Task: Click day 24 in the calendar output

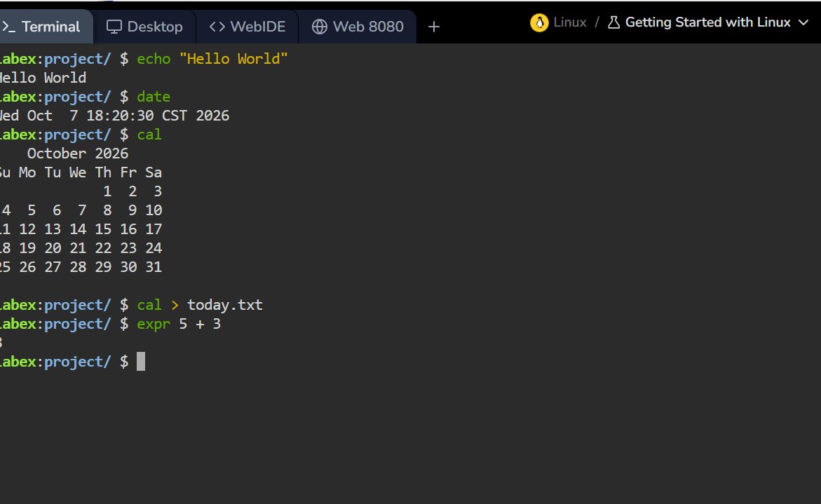Action: click(x=154, y=248)
